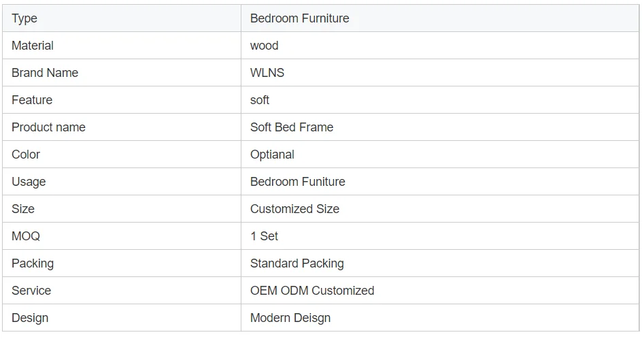Select the 'Bedroom Furniture' type value
Viewport: 644px width, 339px height.
299,18
